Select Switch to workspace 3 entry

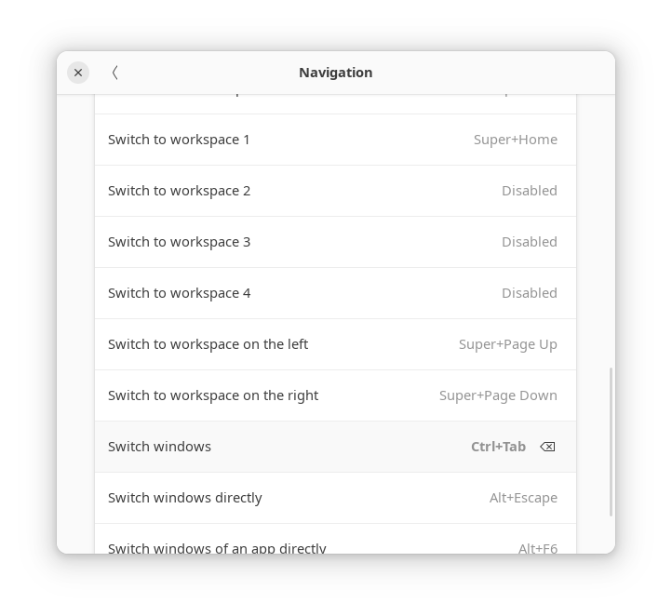336,242
